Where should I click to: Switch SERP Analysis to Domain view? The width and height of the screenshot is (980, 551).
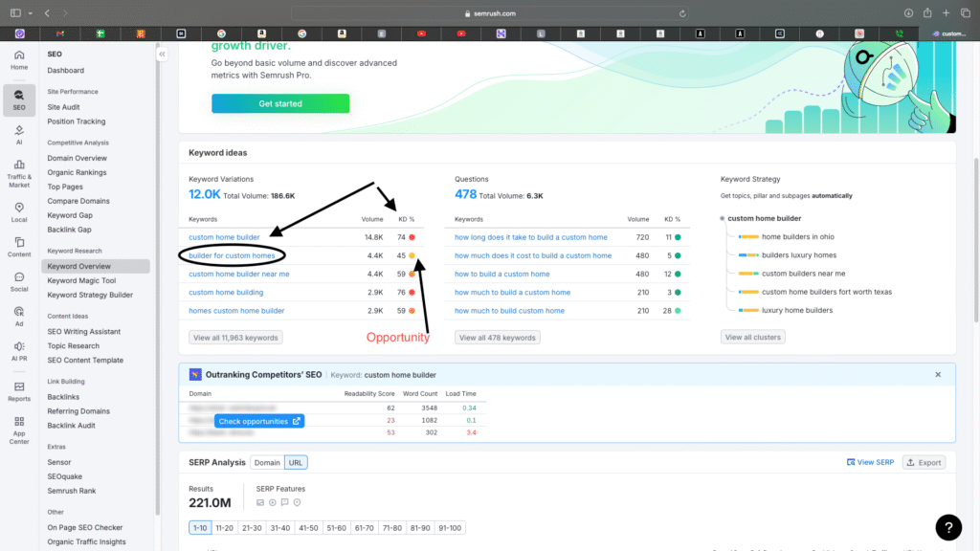269,461
